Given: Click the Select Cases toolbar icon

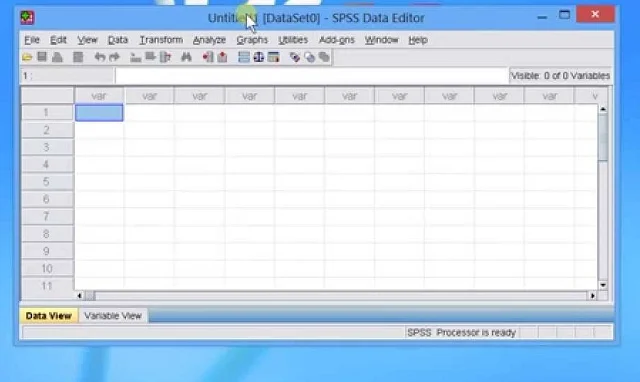Looking at the screenshot, I should point(273,57).
